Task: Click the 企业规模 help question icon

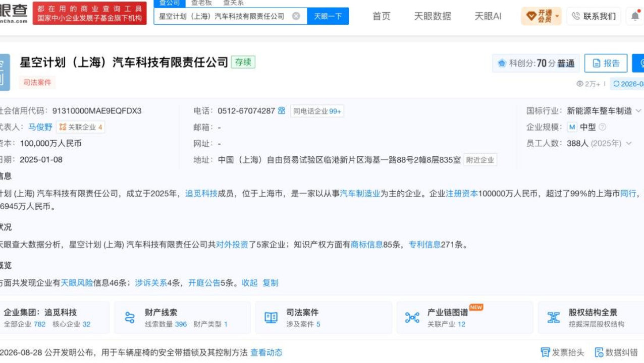Action: pyautogui.click(x=602, y=127)
